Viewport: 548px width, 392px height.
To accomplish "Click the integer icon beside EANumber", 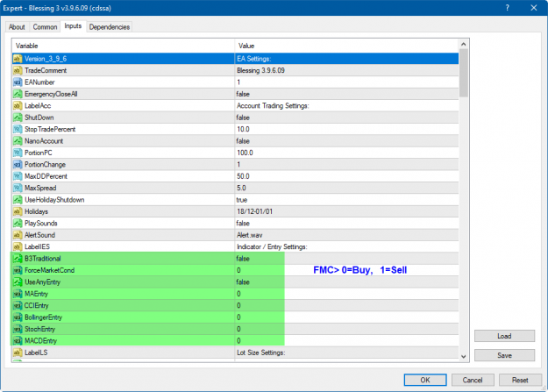I will (x=18, y=82).
